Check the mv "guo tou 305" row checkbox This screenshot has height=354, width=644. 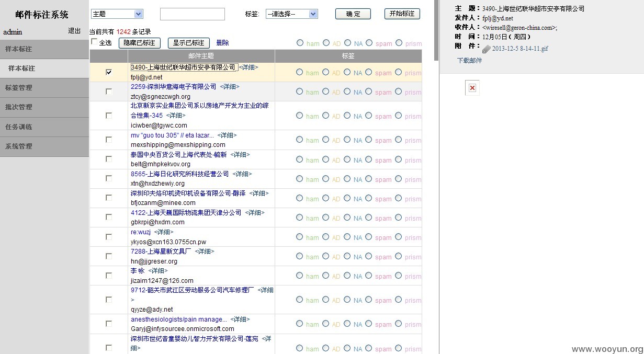coord(109,140)
